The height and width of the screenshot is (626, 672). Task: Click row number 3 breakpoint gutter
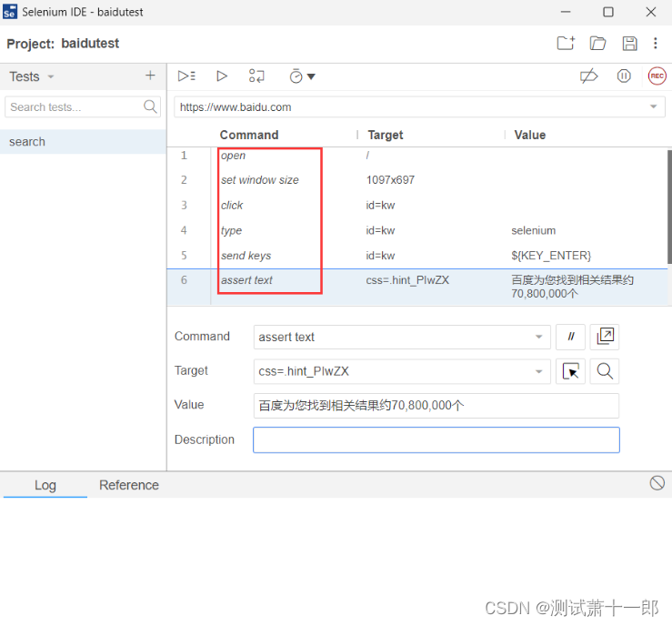184,206
